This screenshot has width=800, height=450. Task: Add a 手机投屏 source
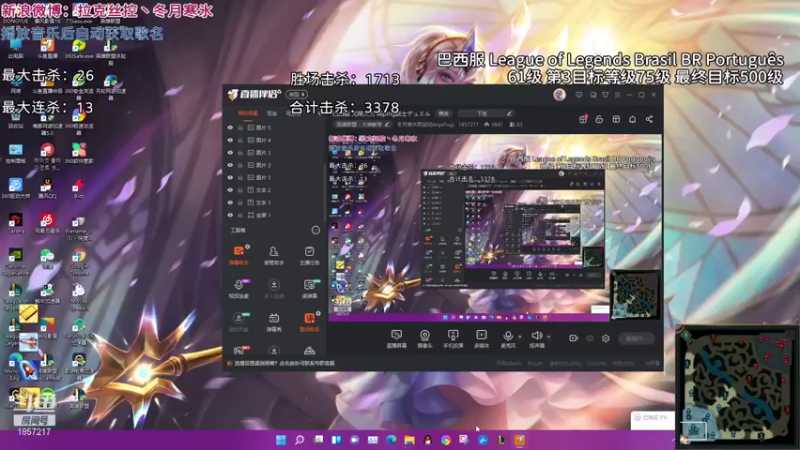click(x=453, y=339)
